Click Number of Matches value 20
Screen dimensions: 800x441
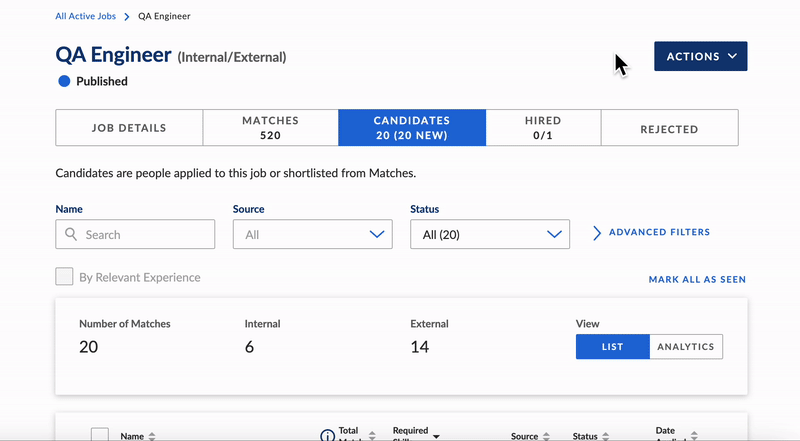pyautogui.click(x=88, y=347)
